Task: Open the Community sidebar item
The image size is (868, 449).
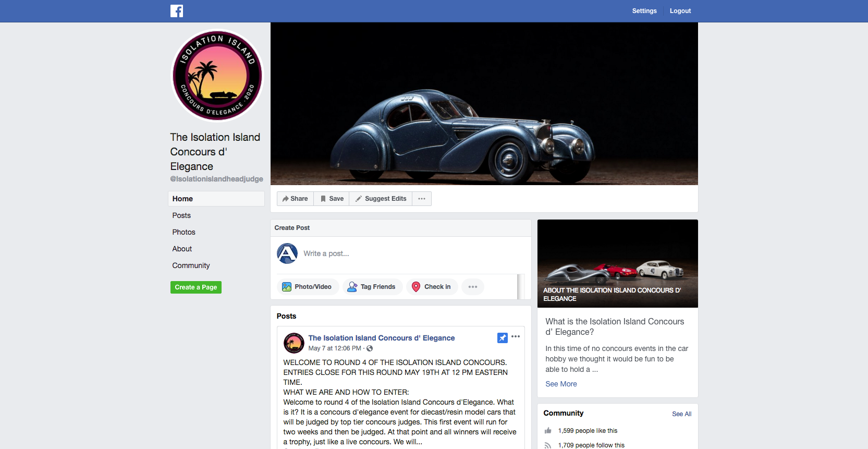Action: [x=191, y=265]
